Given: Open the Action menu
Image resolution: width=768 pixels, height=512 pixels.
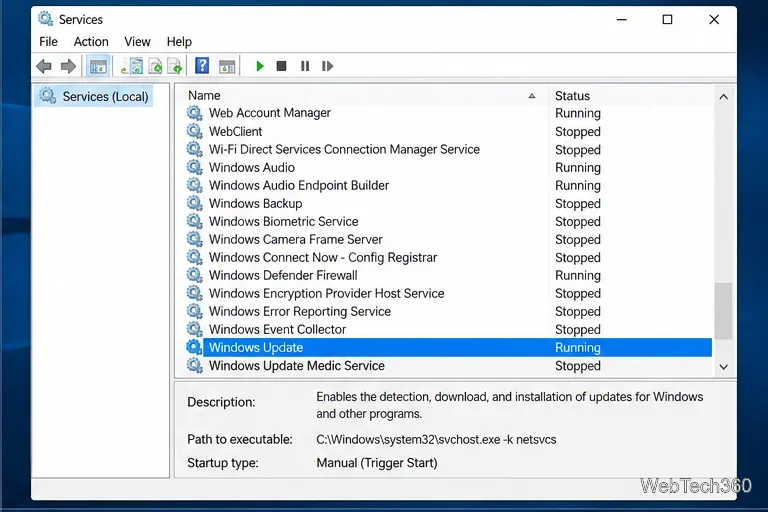Looking at the screenshot, I should click(91, 42).
